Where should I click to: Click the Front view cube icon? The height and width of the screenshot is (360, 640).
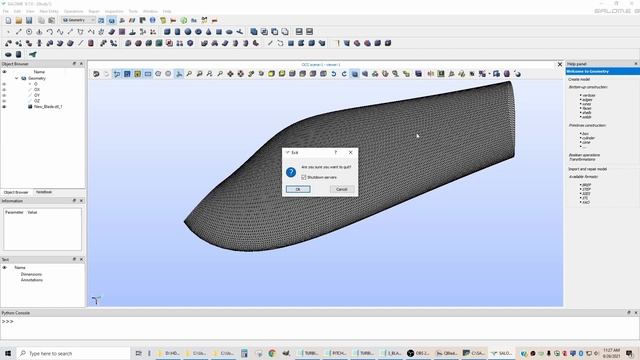pyautogui.click(x=271, y=74)
